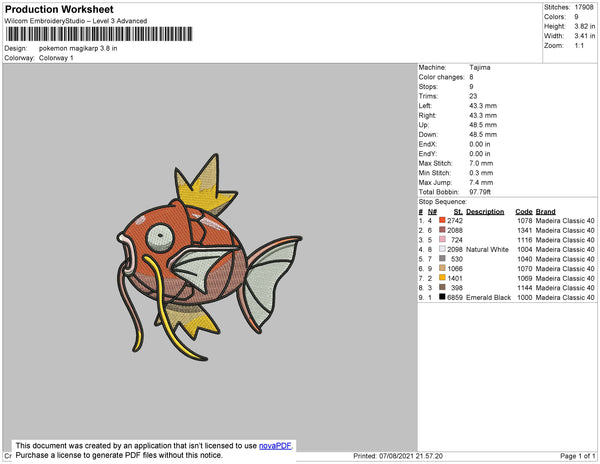This screenshot has height=464, width=600.
Task: Click the text 'Wilcom EmbroideryStudio – Level 3 Advanced'
Action: coord(76,21)
